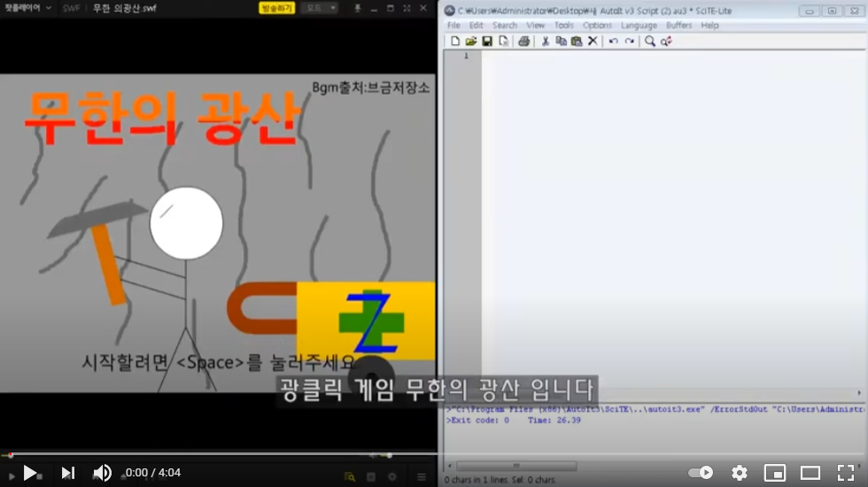Image resolution: width=868 pixels, height=487 pixels.
Task: Mute the video volume speaker
Action: [x=102, y=473]
